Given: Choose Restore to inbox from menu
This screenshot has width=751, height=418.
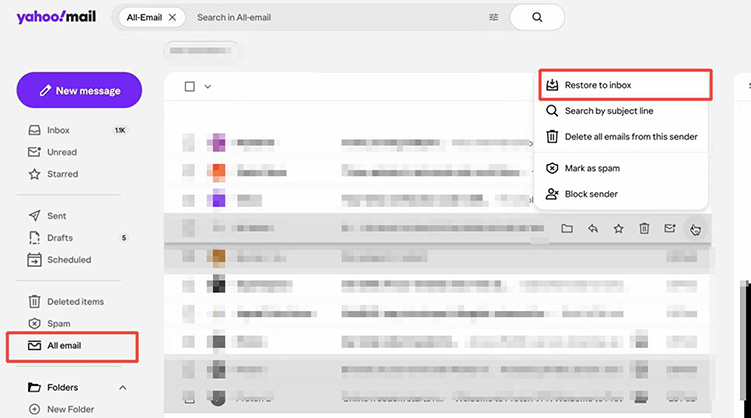Looking at the screenshot, I should pos(597,85).
